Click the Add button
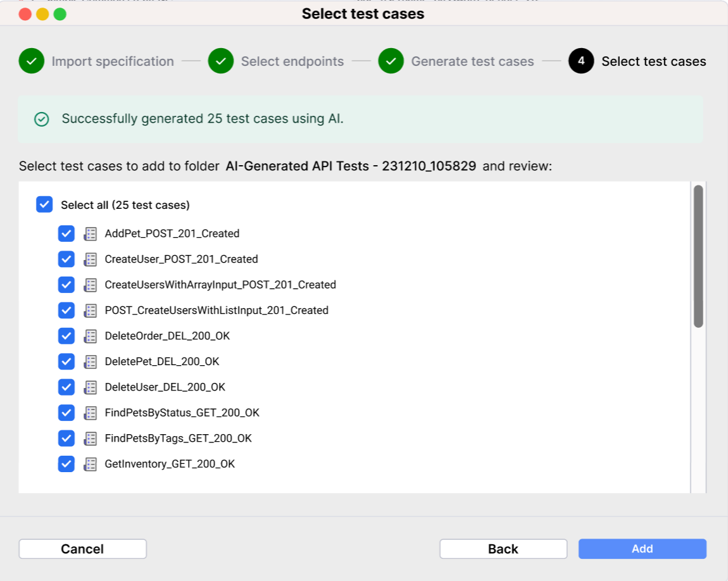The width and height of the screenshot is (728, 581). (643, 549)
